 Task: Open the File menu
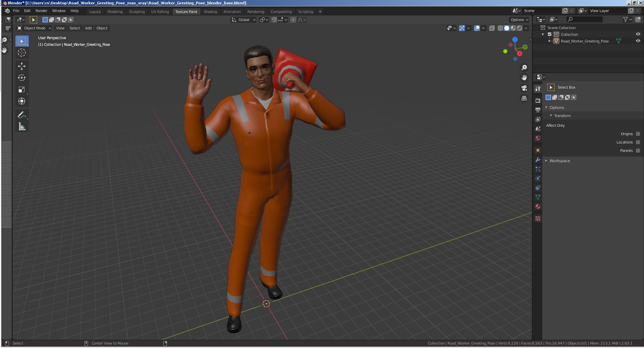coord(16,11)
